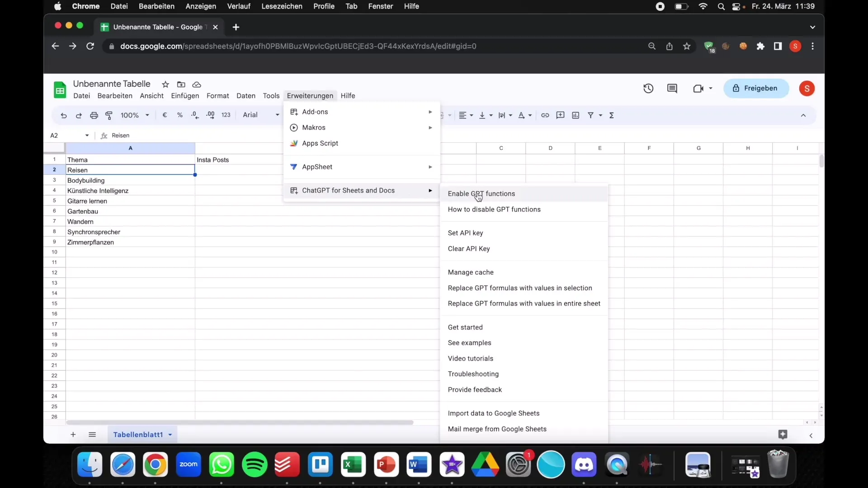Click the redo arrow in Sheets toolbar
868x488 pixels.
[79, 116]
